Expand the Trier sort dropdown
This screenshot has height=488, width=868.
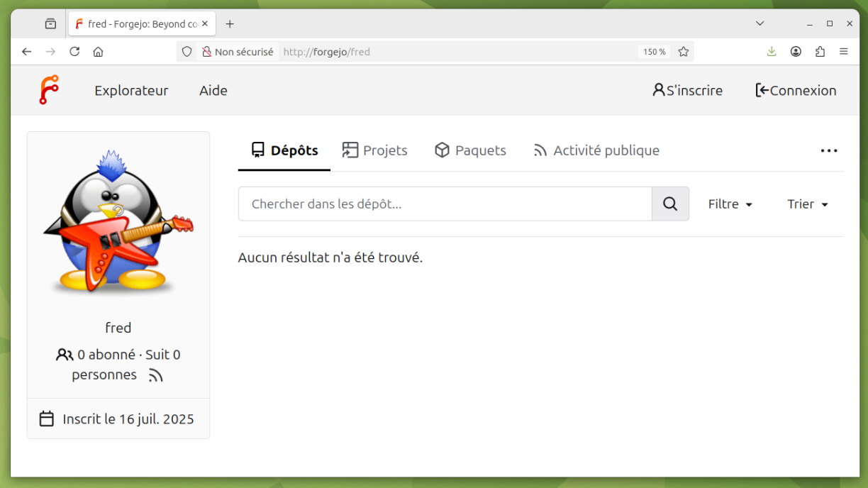[808, 204]
